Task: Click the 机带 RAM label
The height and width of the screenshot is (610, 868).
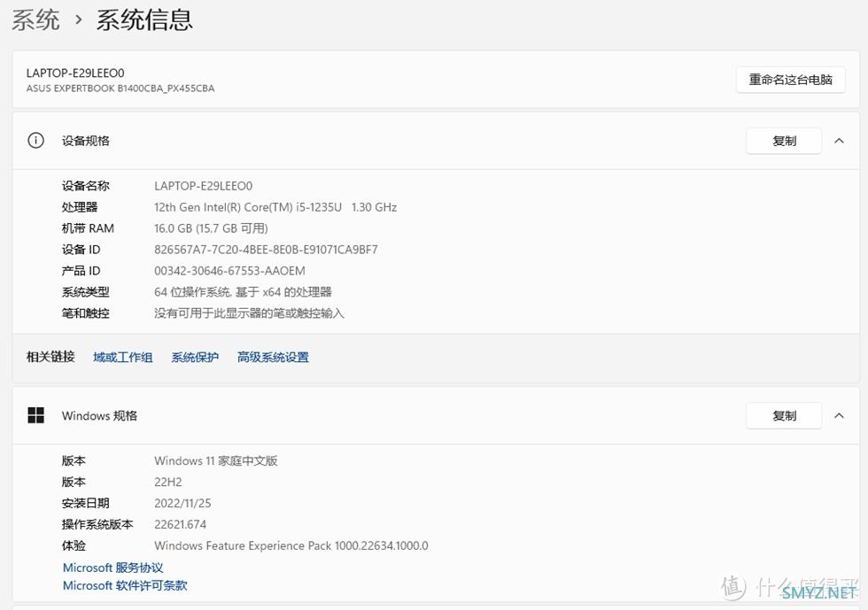Action: (x=88, y=228)
